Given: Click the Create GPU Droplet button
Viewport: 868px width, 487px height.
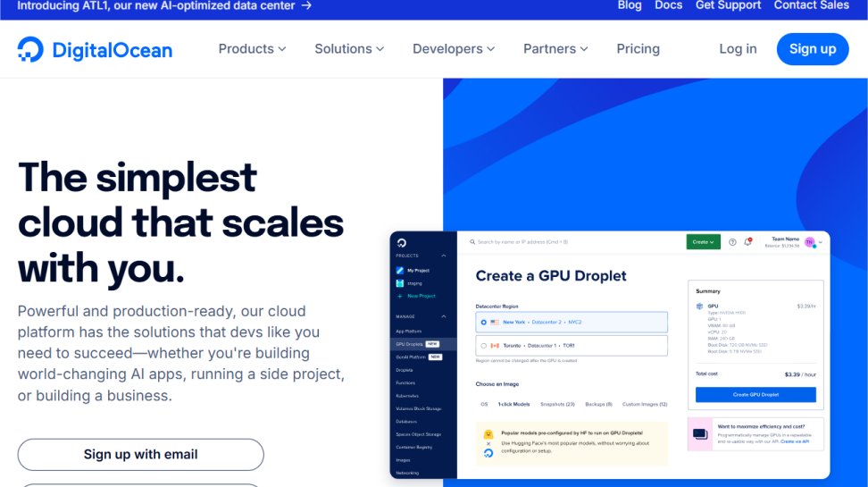Looking at the screenshot, I should (x=755, y=394).
